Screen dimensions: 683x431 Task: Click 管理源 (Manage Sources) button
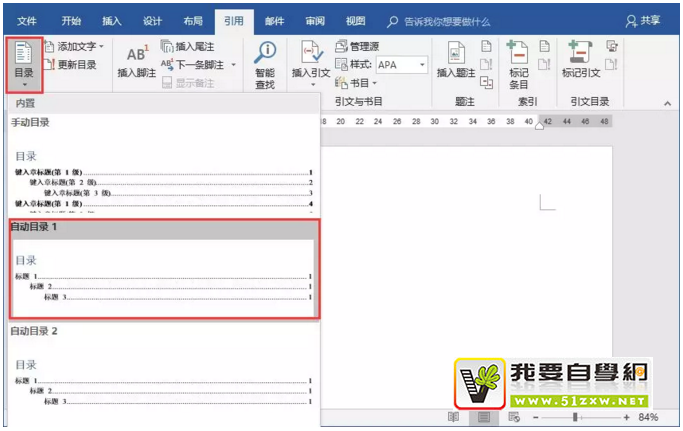point(361,46)
